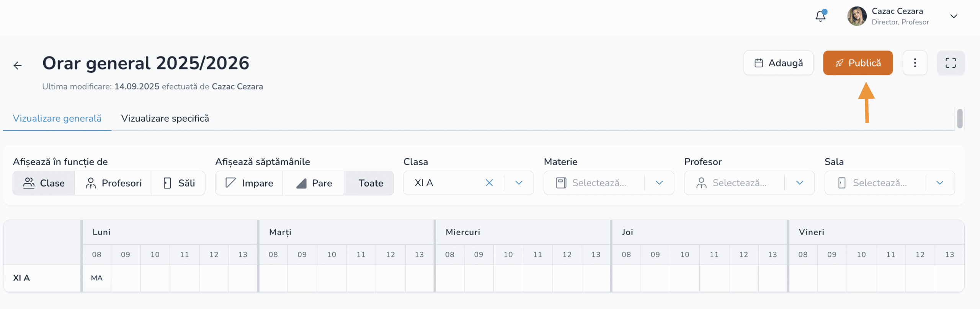Click the Publică rocket button
The width and height of the screenshot is (980, 309).
(x=857, y=63)
